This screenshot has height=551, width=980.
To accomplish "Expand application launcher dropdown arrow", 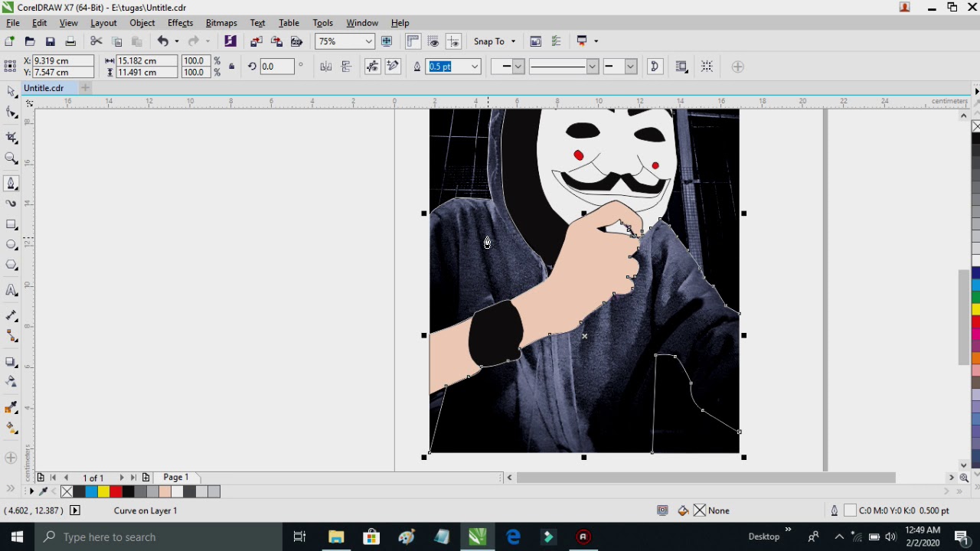I will click(x=596, y=41).
